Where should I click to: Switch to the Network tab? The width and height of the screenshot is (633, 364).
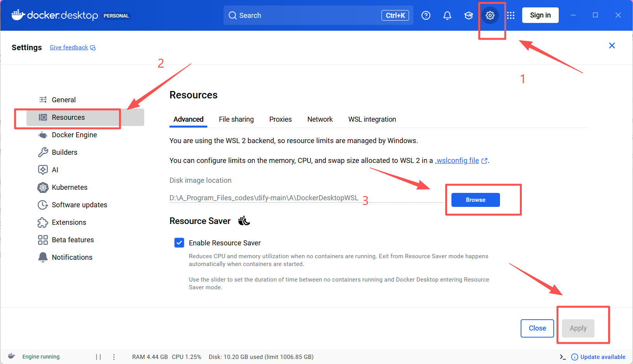[320, 119]
